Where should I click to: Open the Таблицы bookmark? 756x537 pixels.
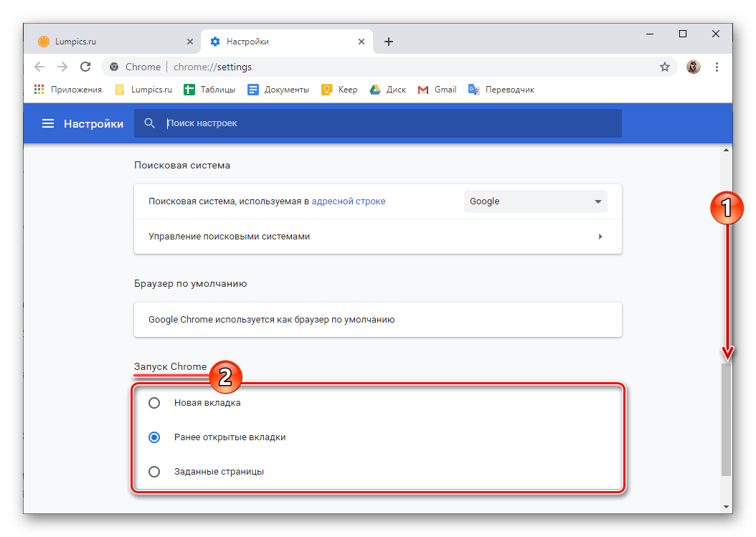209,90
